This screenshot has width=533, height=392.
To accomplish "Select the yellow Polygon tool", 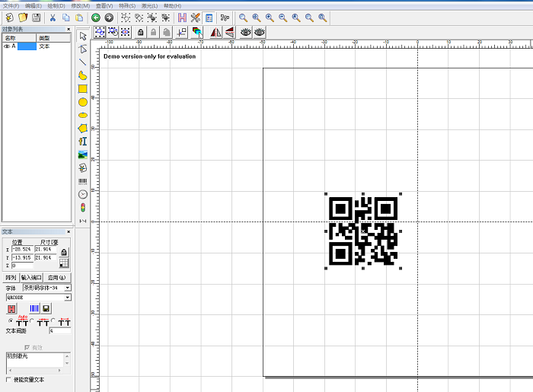I will click(83, 129).
